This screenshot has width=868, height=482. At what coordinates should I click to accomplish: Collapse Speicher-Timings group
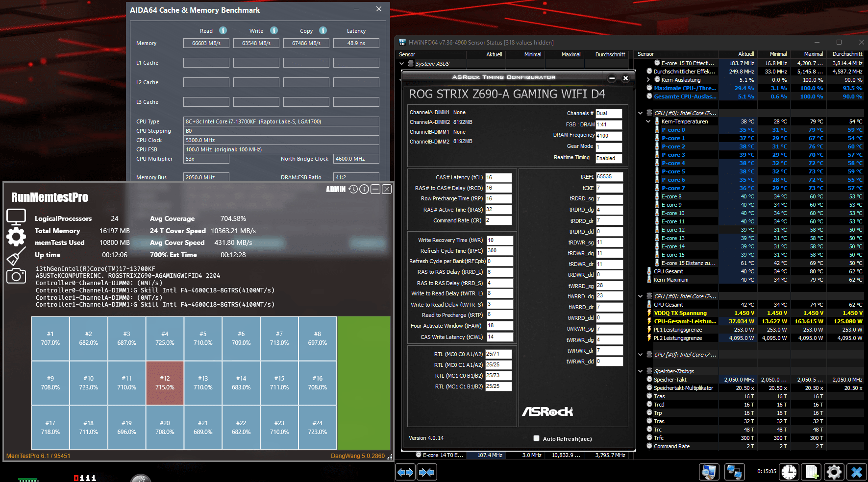(x=641, y=371)
